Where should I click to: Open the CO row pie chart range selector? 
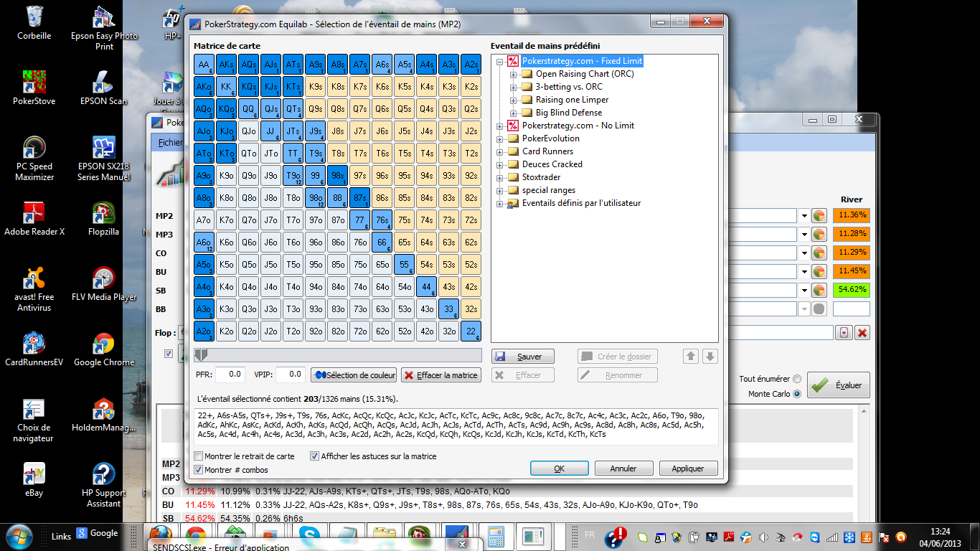[x=819, y=253]
